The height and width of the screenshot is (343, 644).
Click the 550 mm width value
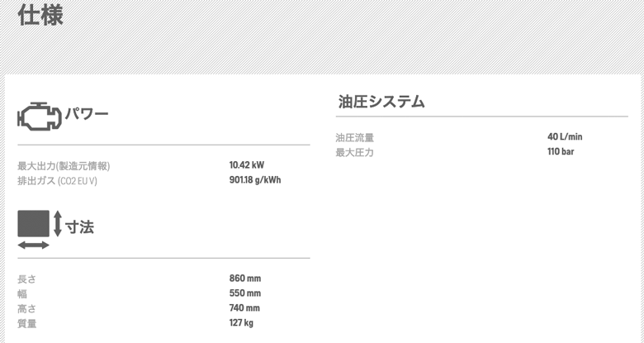(245, 293)
